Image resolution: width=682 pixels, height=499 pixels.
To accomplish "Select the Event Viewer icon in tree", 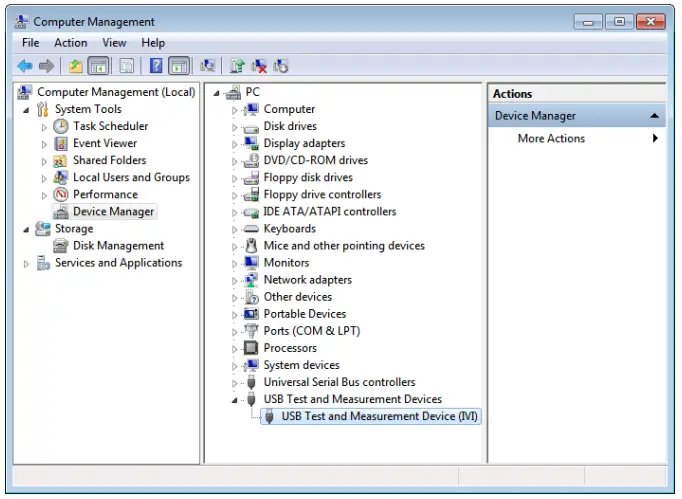I will 61,143.
